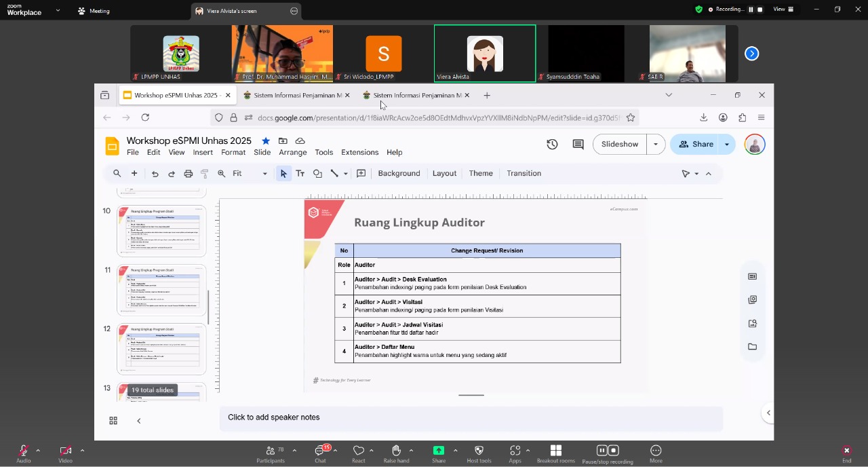Open the comments panel icon

coord(578,145)
